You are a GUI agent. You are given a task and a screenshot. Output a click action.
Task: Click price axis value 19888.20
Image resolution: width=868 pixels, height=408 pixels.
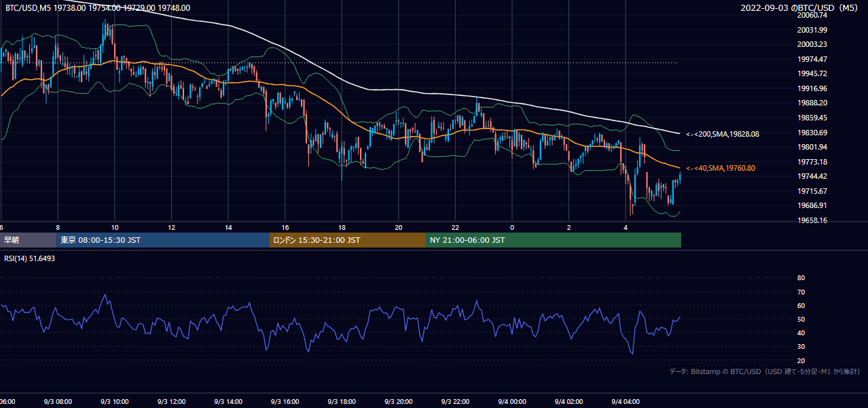point(812,103)
